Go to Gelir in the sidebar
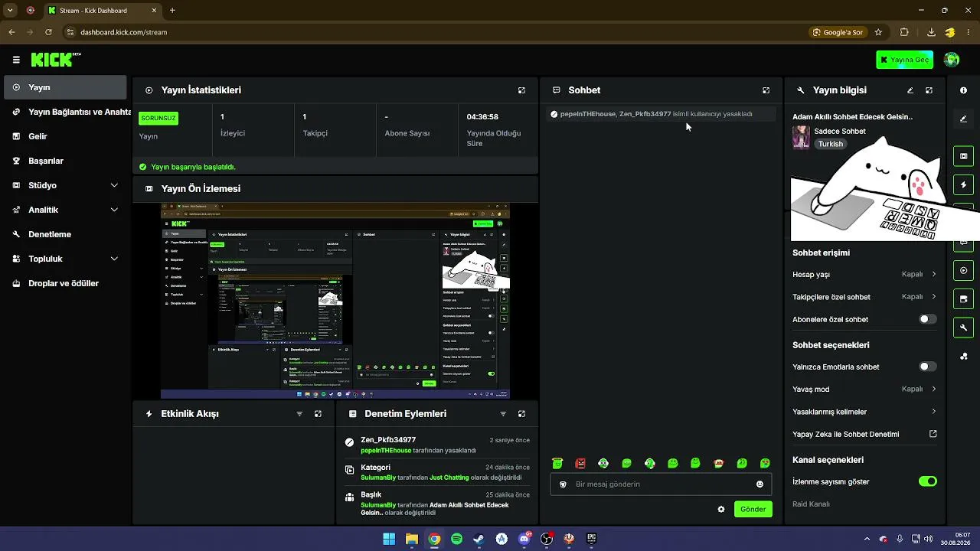 pyautogui.click(x=65, y=136)
